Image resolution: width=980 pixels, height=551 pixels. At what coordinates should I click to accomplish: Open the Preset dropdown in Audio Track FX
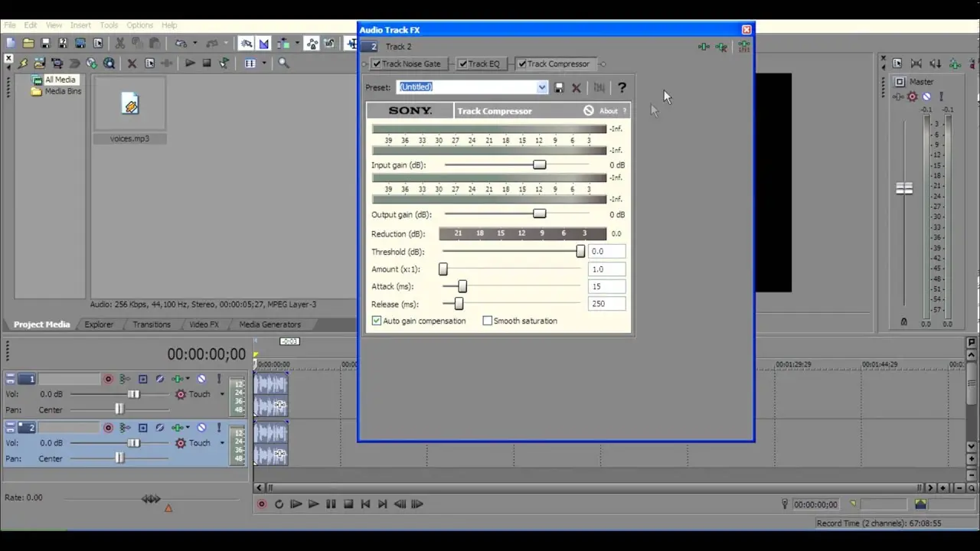(x=542, y=87)
